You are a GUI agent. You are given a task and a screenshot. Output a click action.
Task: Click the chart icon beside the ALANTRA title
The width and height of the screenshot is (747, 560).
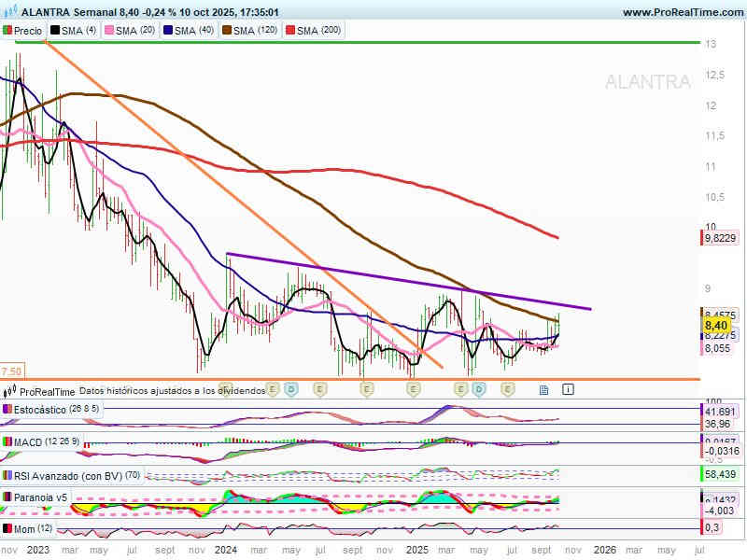[9, 12]
